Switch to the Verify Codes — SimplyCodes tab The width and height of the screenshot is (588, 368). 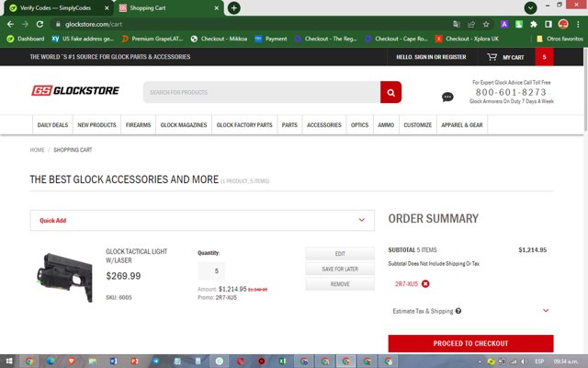(x=56, y=8)
